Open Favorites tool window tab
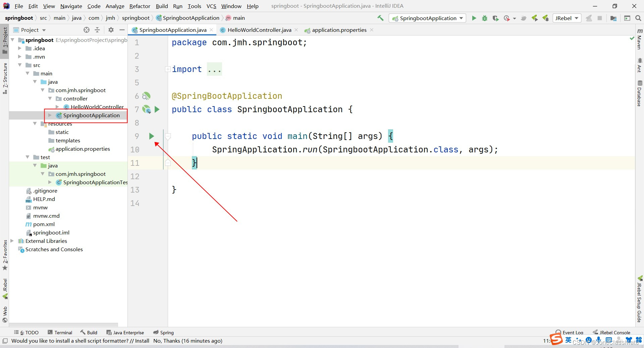Viewport: 644px width, 348px height. pyautogui.click(x=5, y=255)
